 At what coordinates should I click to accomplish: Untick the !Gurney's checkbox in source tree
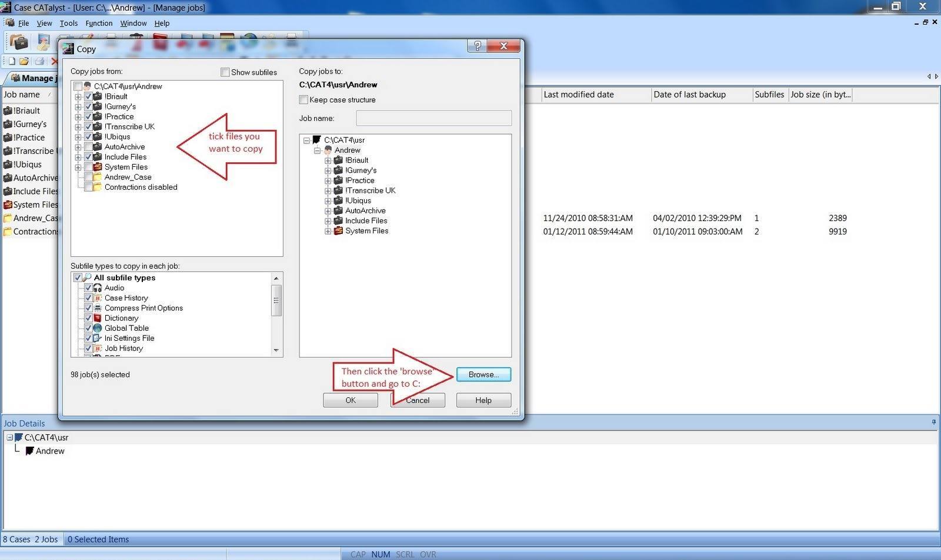tap(88, 106)
